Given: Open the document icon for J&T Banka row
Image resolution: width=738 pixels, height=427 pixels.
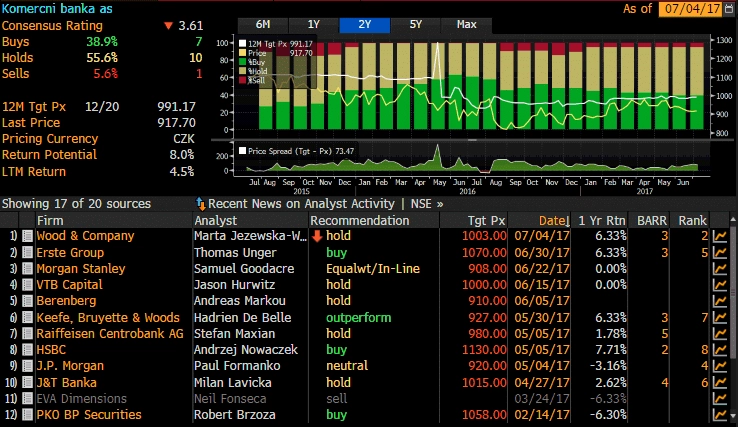Looking at the screenshot, I should click(27, 382).
